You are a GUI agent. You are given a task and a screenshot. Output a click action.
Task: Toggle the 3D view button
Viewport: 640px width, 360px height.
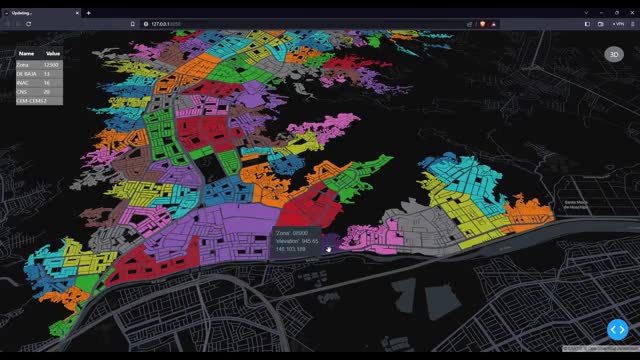(x=614, y=54)
